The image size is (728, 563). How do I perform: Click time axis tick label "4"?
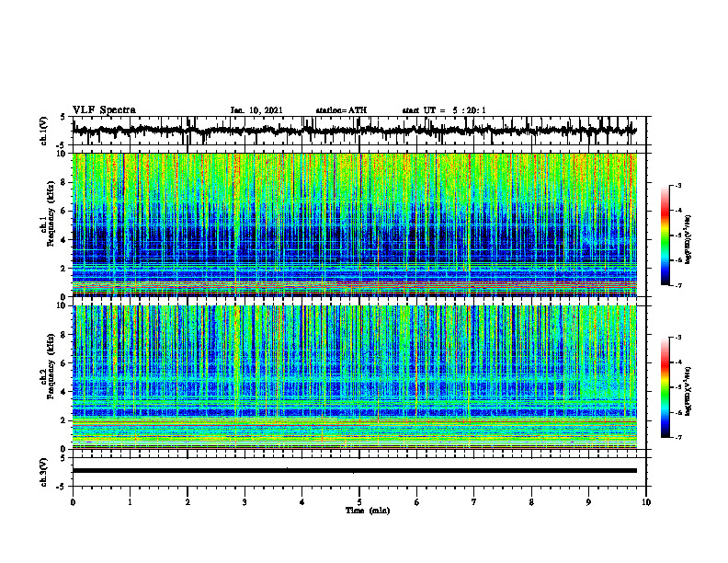tap(302, 502)
